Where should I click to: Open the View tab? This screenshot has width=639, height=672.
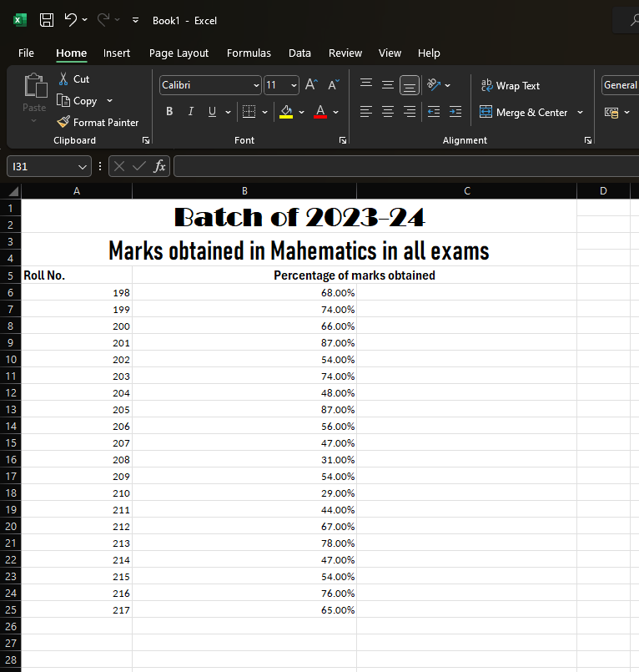[390, 53]
